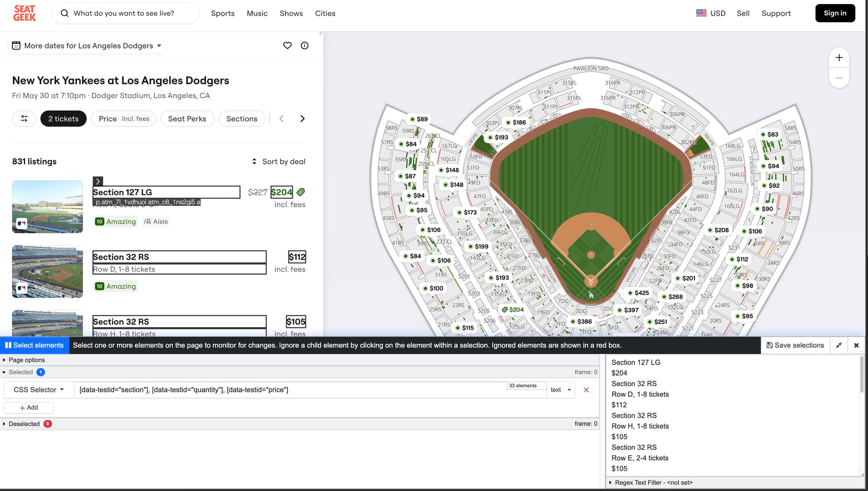Toggle the Select elements mode button
Image resolution: width=868 pixels, height=491 pixels.
[34, 345]
